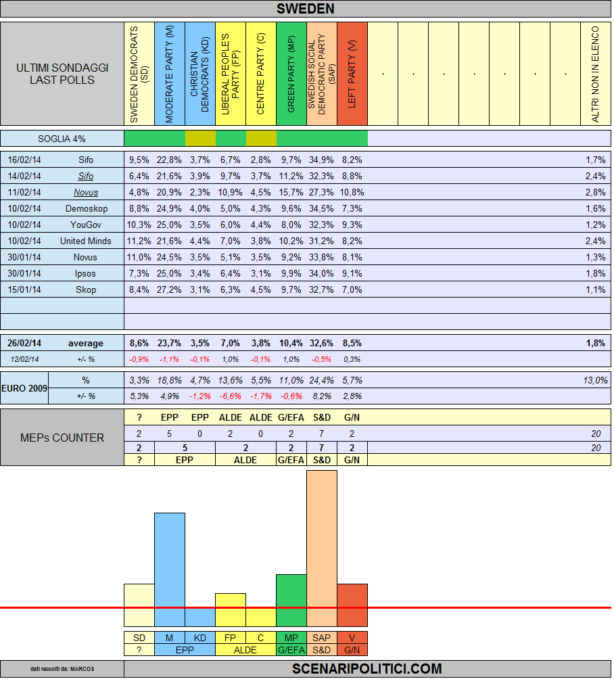Open the underlined Sifo link dated 14/02/14

click(86, 177)
